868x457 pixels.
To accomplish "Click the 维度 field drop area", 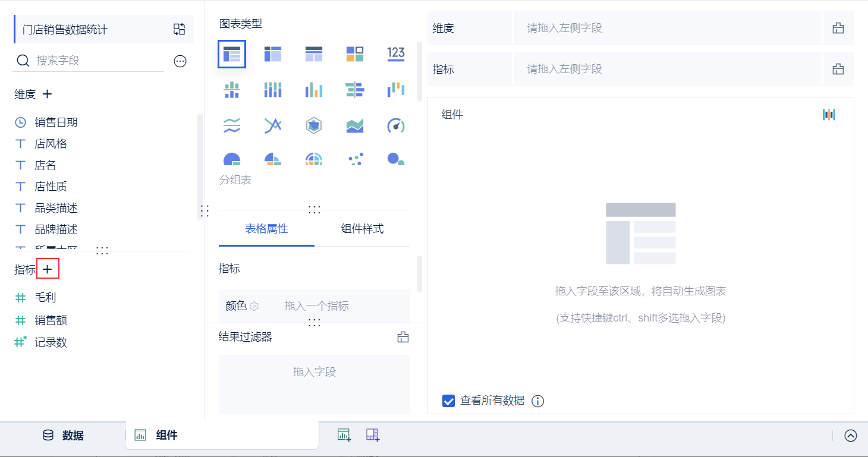I will 668,28.
